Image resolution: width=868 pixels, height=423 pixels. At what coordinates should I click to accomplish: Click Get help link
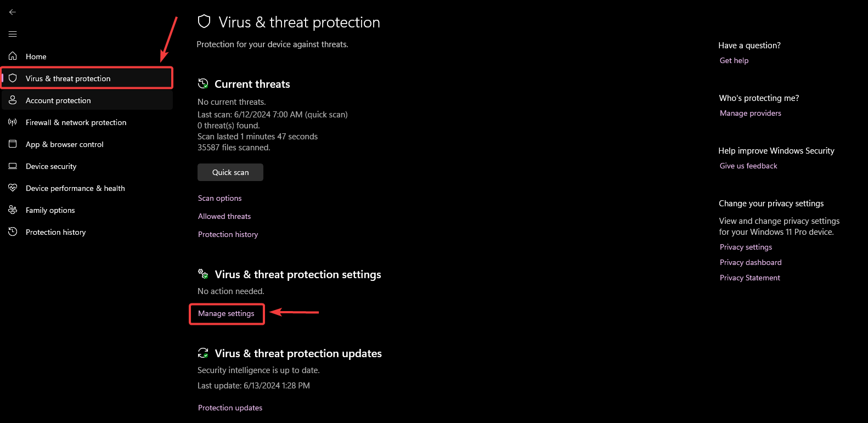click(x=734, y=60)
